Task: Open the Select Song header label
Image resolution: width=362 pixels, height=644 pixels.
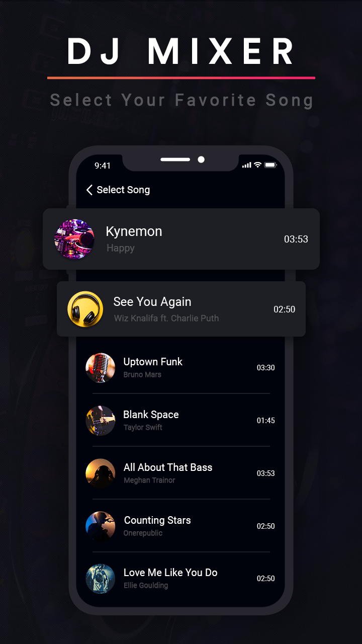Action: point(123,190)
